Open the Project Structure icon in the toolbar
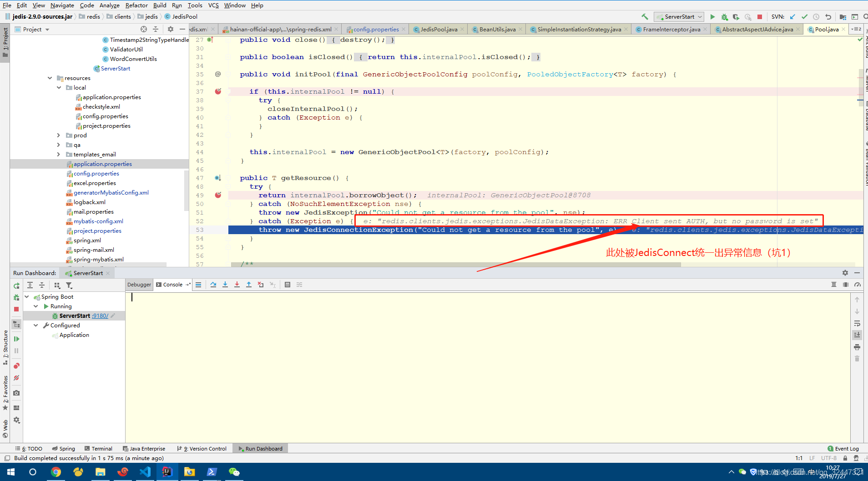The image size is (868, 481). click(843, 17)
